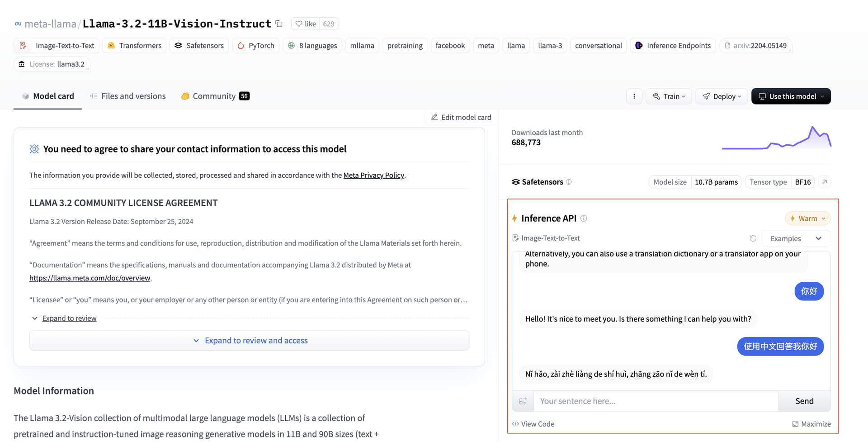
Task: Open the Train dropdown
Action: pyautogui.click(x=669, y=96)
